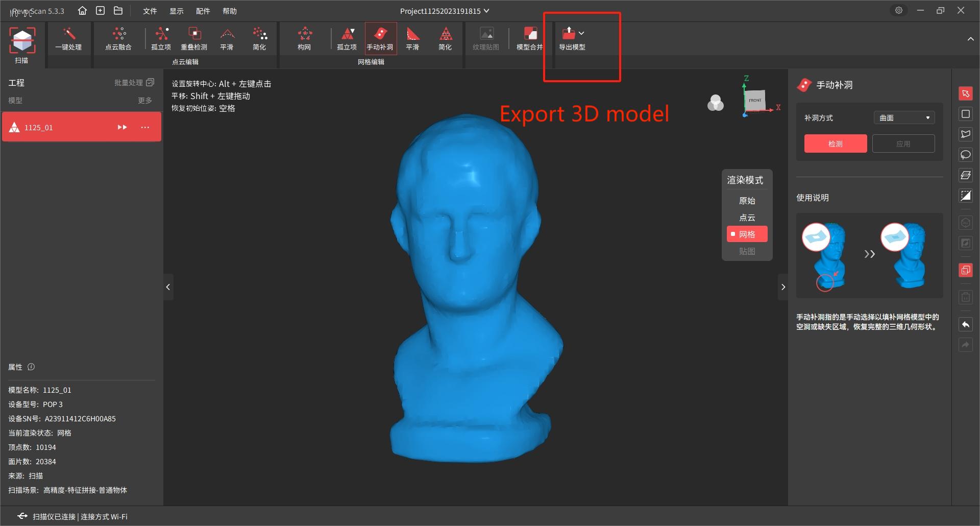980x526 pixels.
Task: Click export model (导出模型) icon
Action: (569, 34)
